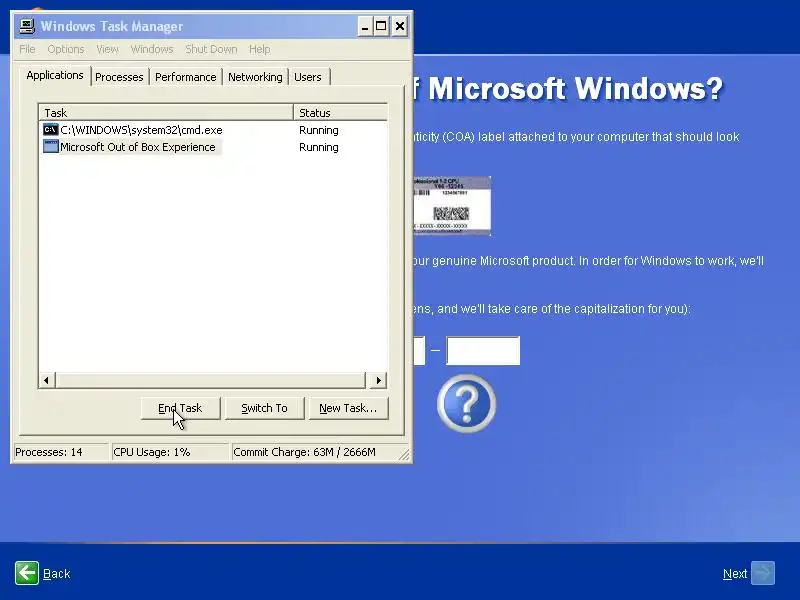Select the Microsoft Out of Box Experience icon
Image resolution: width=800 pixels, height=600 pixels.
(51, 146)
